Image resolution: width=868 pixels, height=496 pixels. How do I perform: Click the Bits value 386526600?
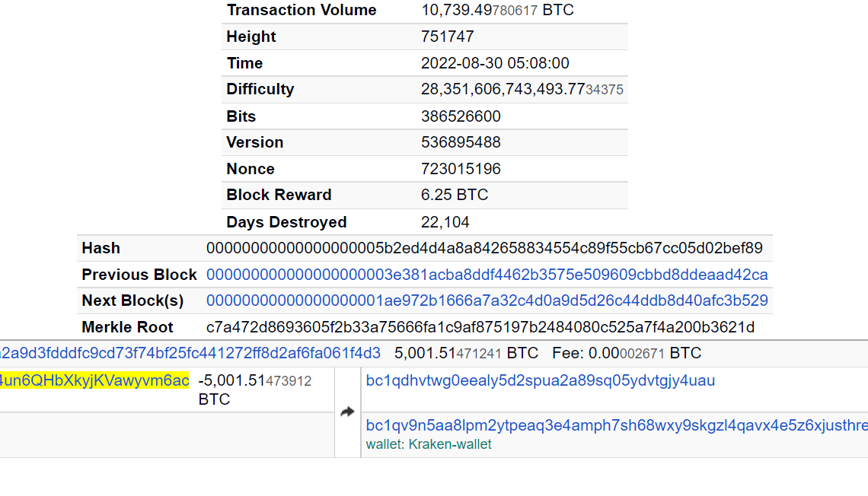[461, 116]
